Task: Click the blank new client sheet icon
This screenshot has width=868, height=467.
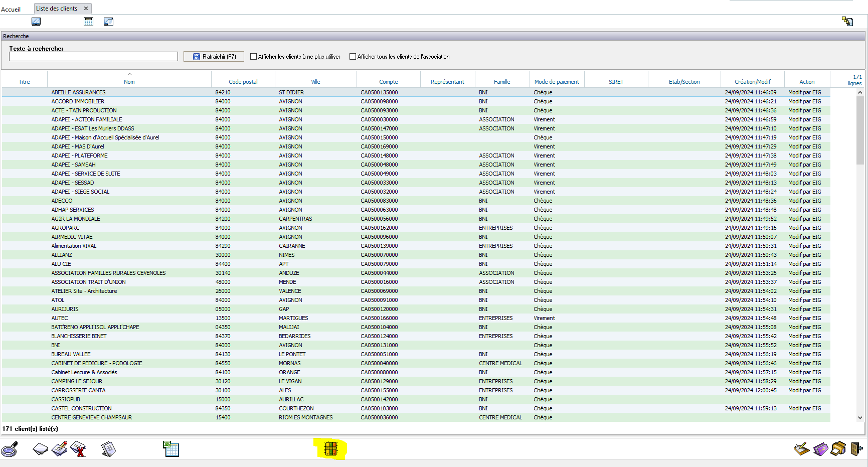Action: pyautogui.click(x=40, y=449)
